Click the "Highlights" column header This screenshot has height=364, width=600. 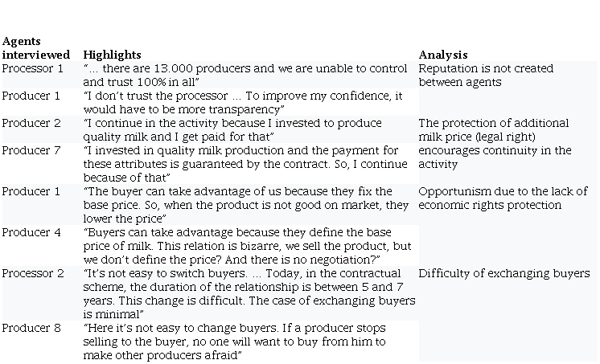coord(112,55)
